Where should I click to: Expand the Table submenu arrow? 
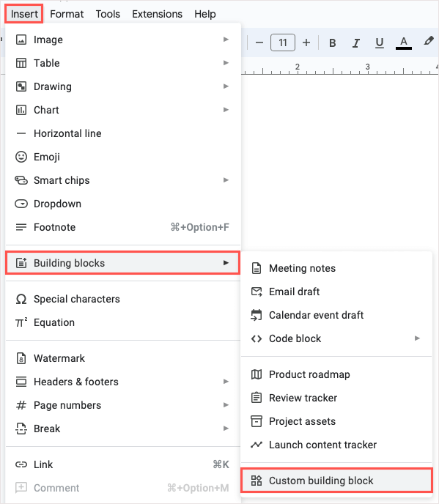coord(226,63)
